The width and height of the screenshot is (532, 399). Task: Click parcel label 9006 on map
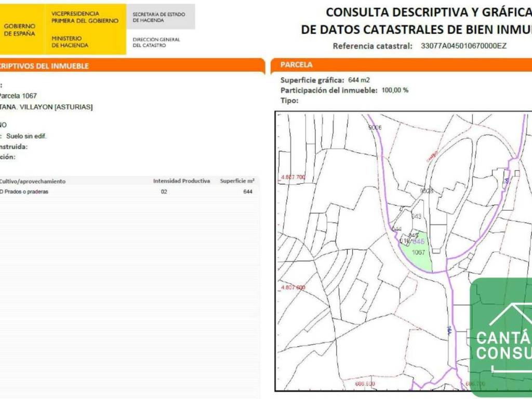point(375,128)
